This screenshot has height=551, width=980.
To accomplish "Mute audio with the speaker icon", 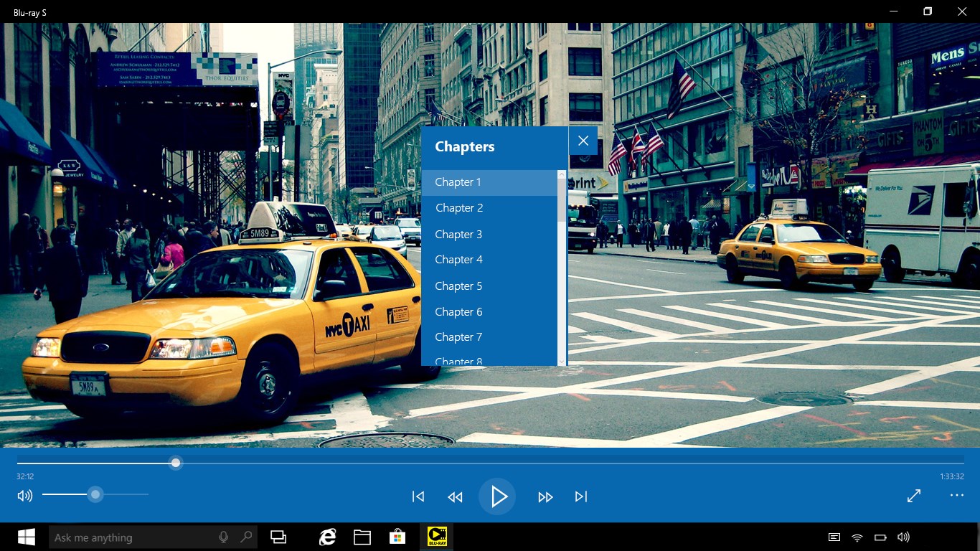I will click(25, 495).
